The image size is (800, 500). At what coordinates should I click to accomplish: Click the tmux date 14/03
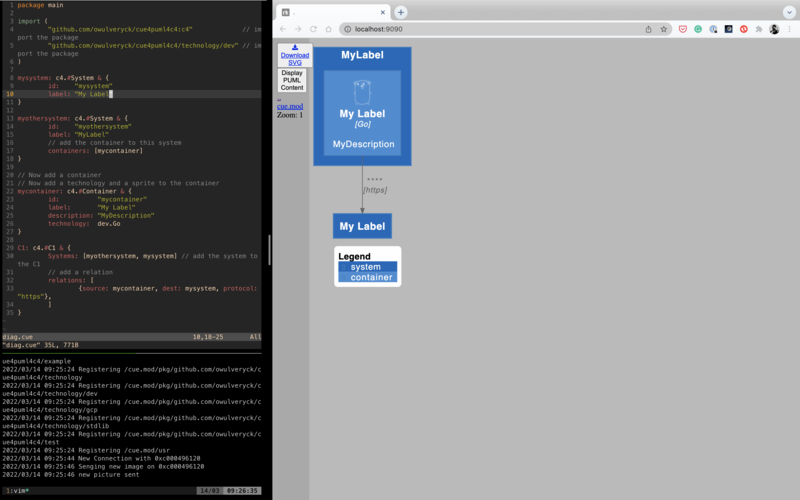(210, 490)
